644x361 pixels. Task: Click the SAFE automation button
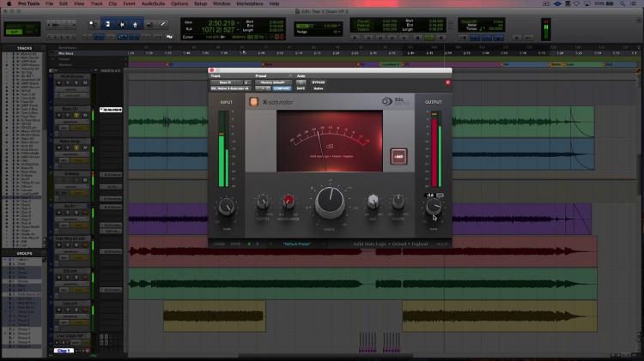301,88
